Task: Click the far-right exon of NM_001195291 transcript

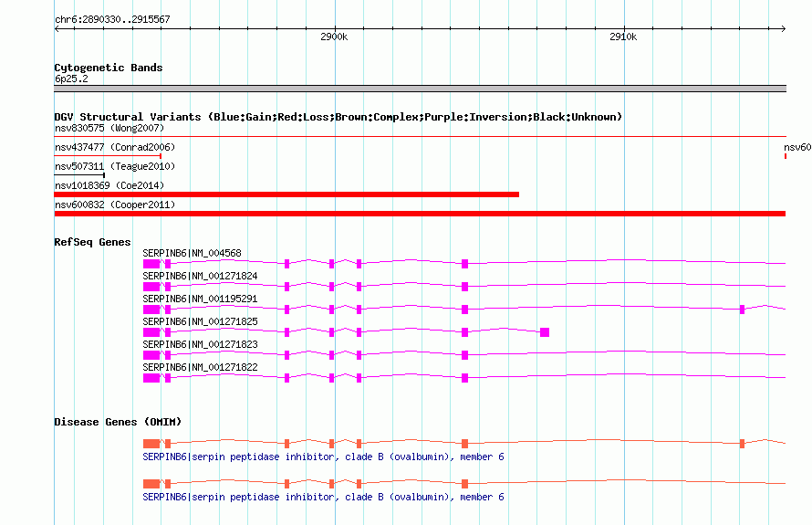Action: [742, 310]
